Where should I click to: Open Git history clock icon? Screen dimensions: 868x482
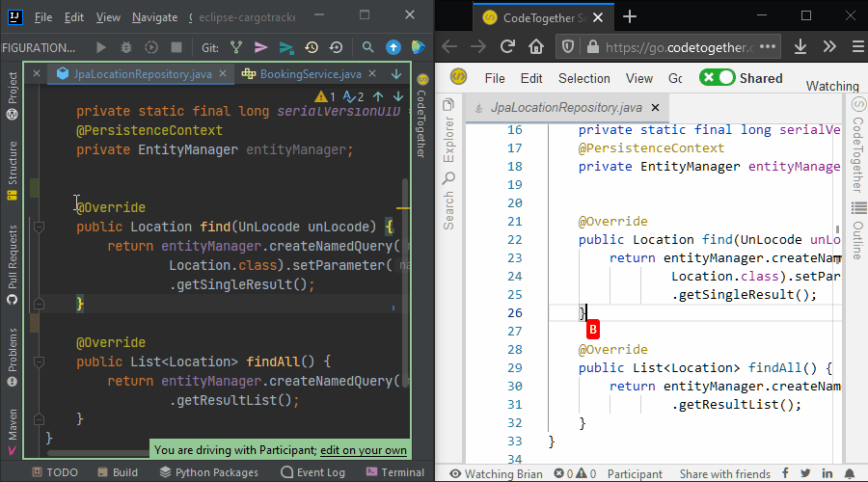[x=312, y=47]
